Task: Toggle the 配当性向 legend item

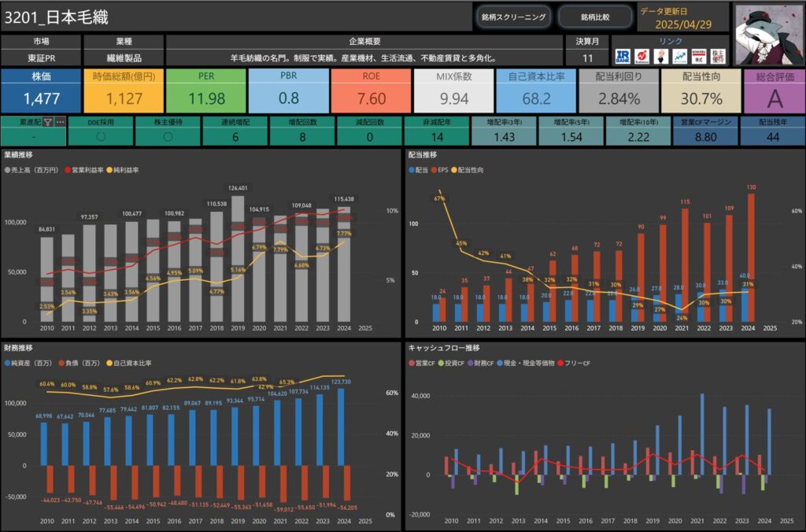Action: pos(468,170)
